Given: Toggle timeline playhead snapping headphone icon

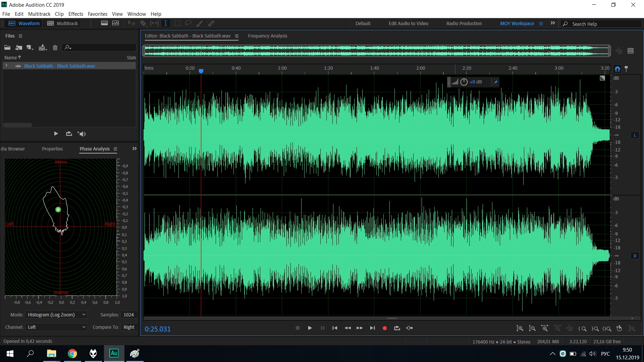Looking at the screenshot, I should pos(617,69).
